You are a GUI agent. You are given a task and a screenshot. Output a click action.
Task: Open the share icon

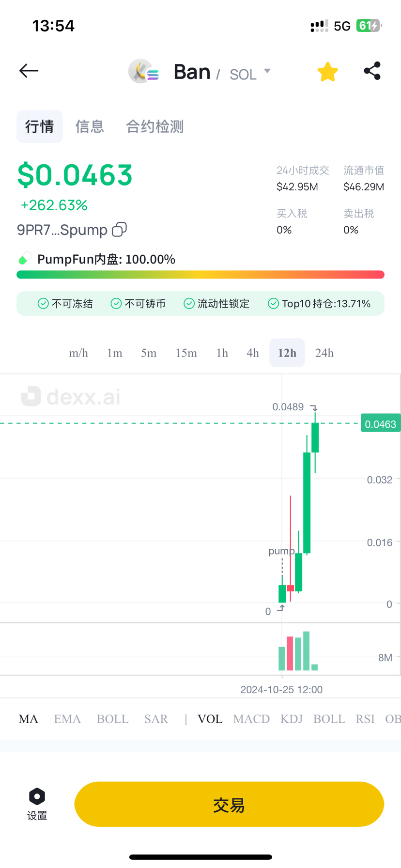coord(372,71)
